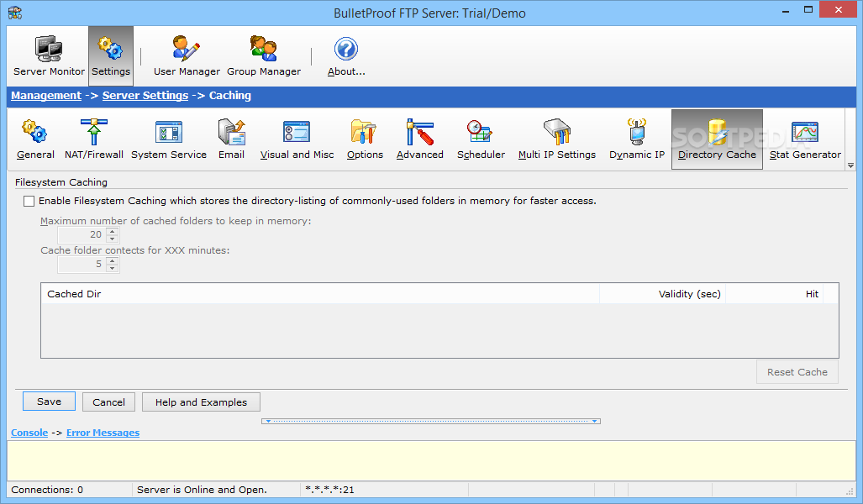This screenshot has width=863, height=504.
Task: Open Email settings
Action: click(x=231, y=139)
